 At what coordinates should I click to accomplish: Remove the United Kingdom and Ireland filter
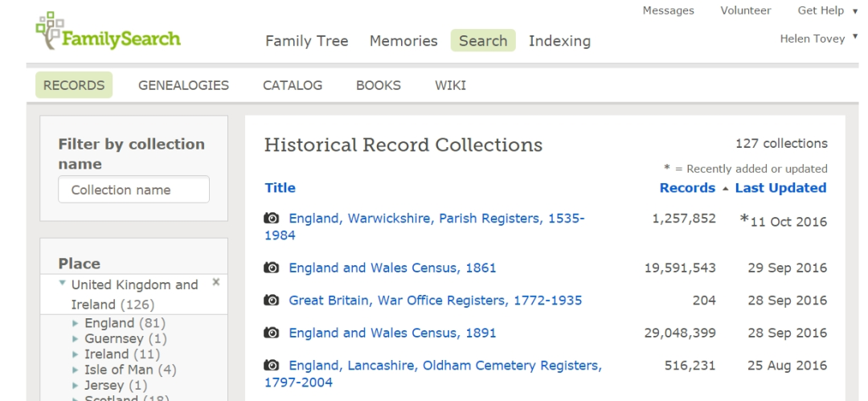(x=215, y=283)
